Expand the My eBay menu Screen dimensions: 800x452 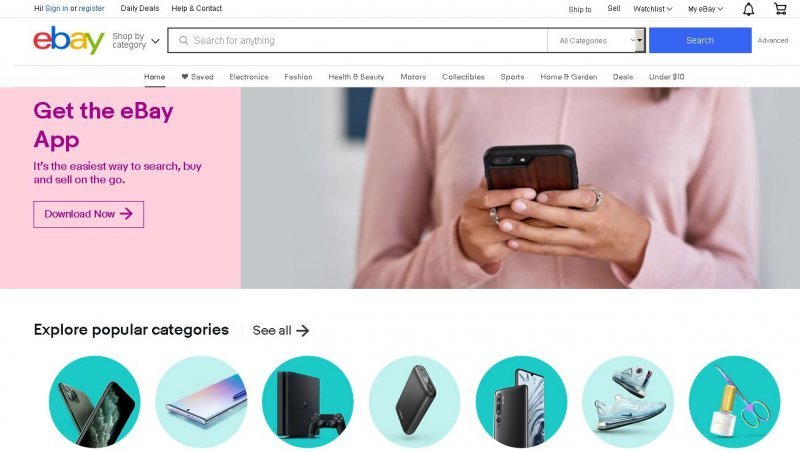[x=705, y=9]
